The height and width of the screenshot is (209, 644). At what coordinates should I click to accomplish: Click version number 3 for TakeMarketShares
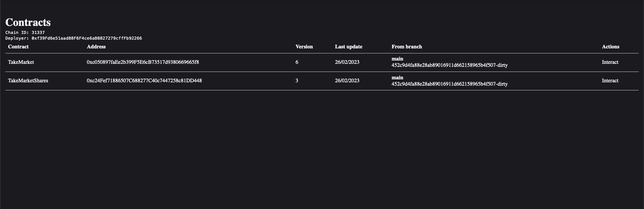[x=297, y=81]
